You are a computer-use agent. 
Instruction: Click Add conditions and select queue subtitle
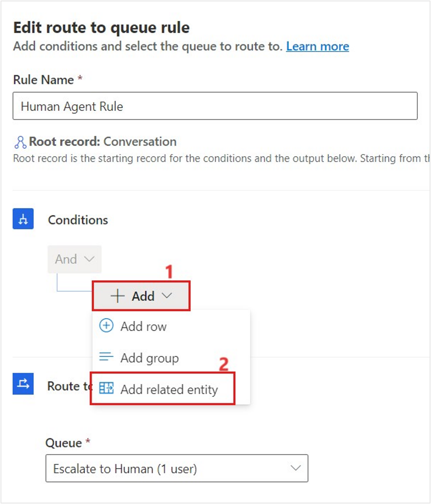[x=148, y=46]
